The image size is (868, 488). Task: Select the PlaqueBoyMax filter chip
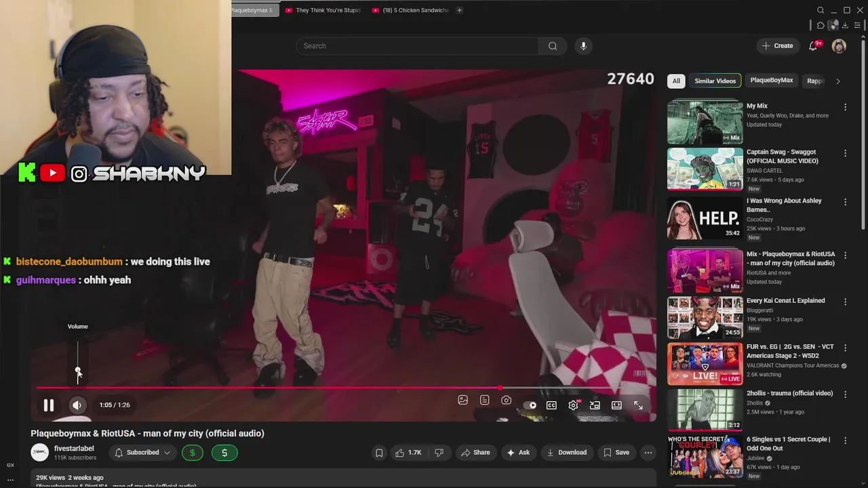(x=771, y=81)
